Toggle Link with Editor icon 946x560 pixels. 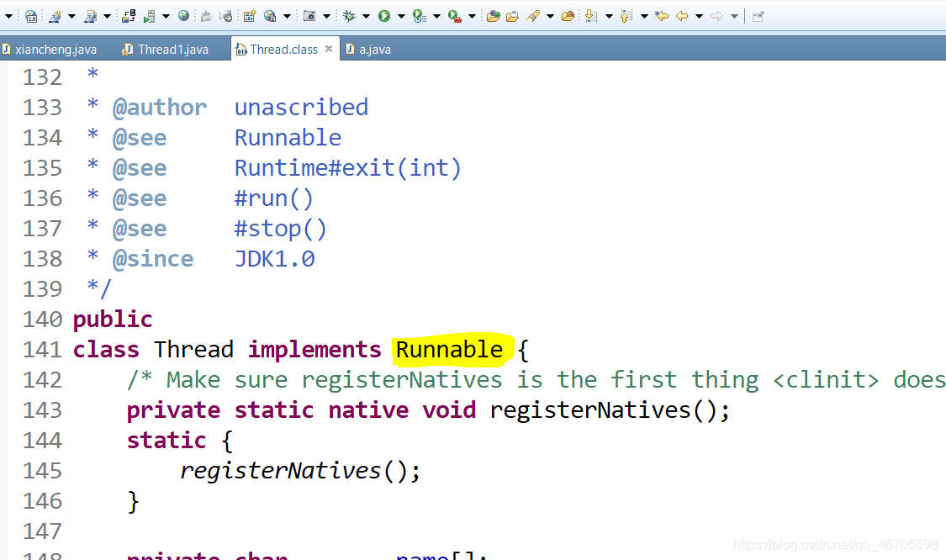[758, 15]
